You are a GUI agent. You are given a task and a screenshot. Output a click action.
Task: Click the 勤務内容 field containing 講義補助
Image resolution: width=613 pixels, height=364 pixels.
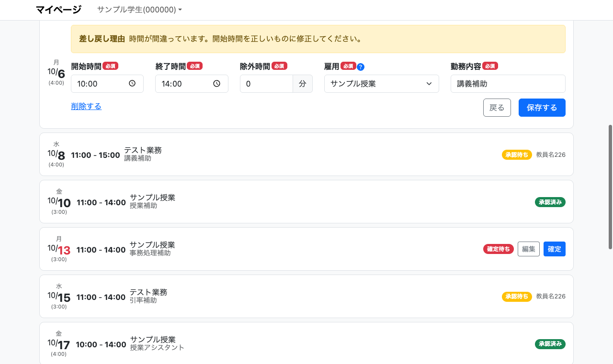[508, 84]
